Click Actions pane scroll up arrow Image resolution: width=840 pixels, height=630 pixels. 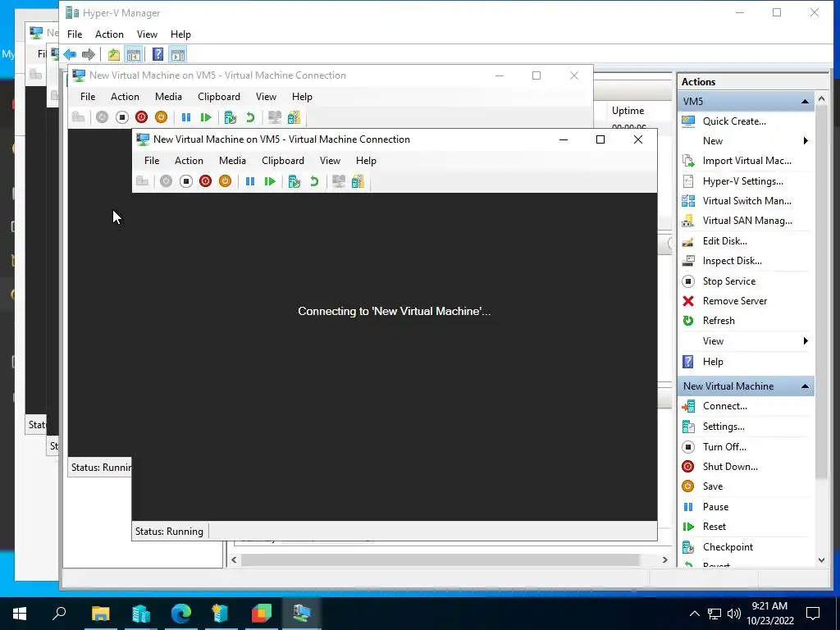point(821,99)
